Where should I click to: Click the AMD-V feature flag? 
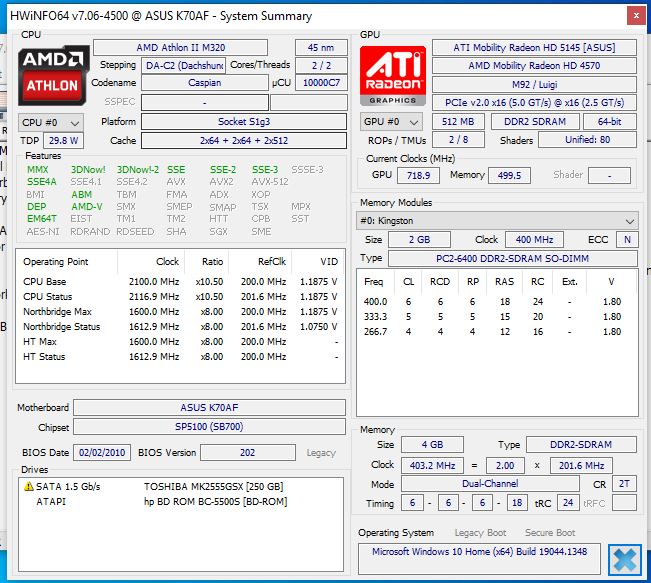(x=87, y=206)
